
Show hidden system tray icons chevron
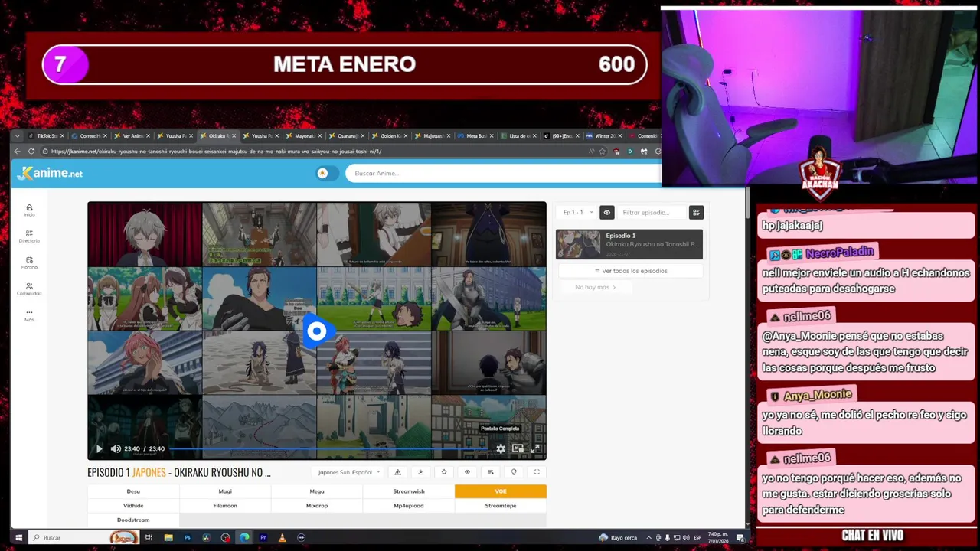(648, 538)
